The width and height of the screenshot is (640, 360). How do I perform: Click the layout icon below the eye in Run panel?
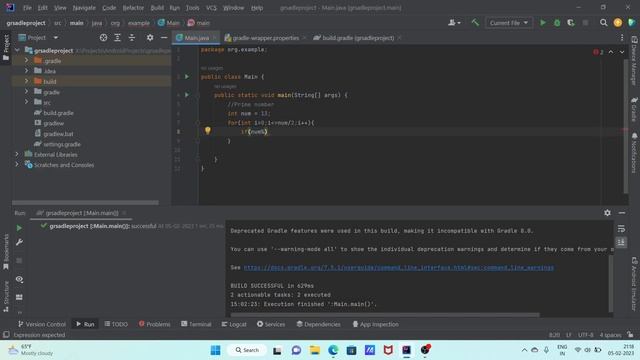[x=19, y=297]
